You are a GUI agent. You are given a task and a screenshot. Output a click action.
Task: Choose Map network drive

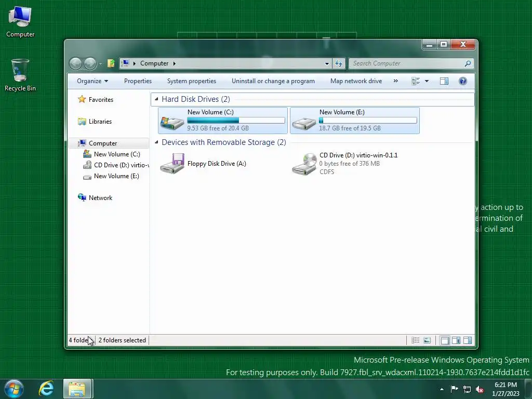pyautogui.click(x=356, y=81)
